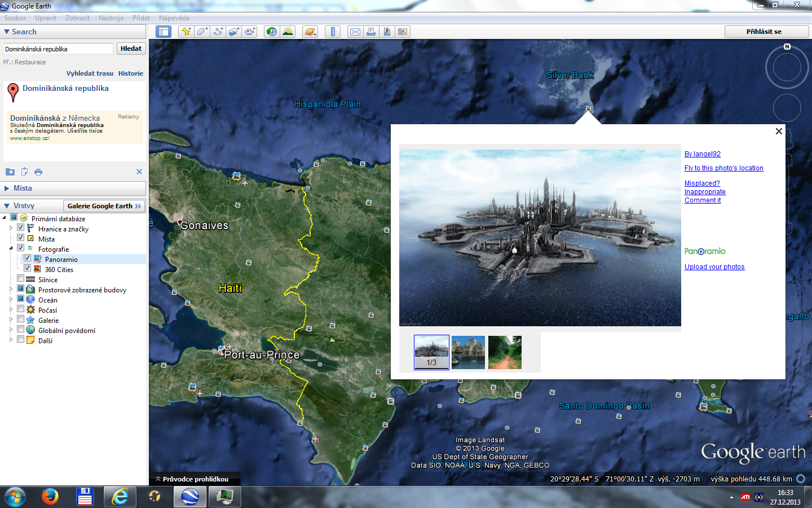Record a tour with camera icon
The width and height of the screenshot is (812, 508).
(249, 32)
